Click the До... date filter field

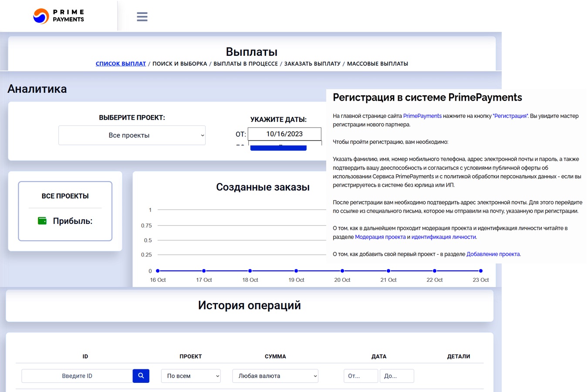click(397, 376)
